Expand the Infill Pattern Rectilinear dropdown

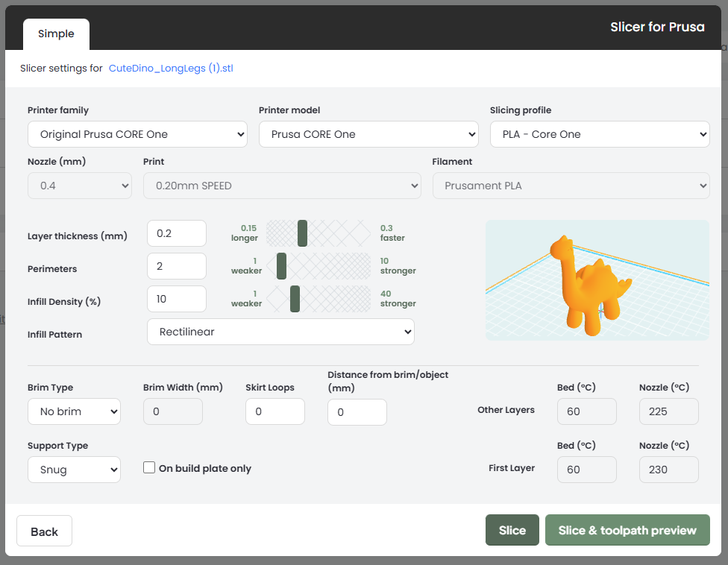(280, 332)
